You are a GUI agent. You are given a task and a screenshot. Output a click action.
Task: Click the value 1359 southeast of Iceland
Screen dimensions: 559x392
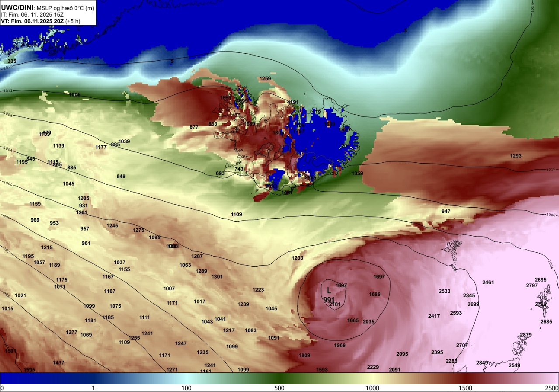(357, 173)
